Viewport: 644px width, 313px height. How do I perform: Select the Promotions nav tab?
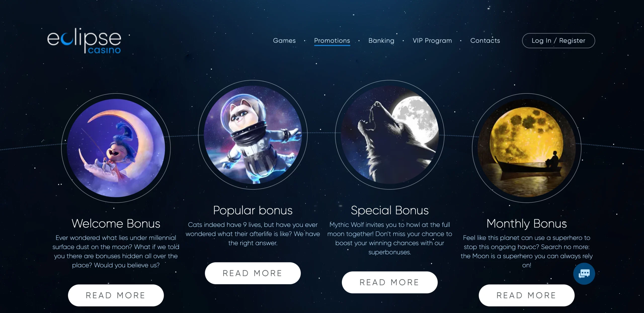click(332, 41)
